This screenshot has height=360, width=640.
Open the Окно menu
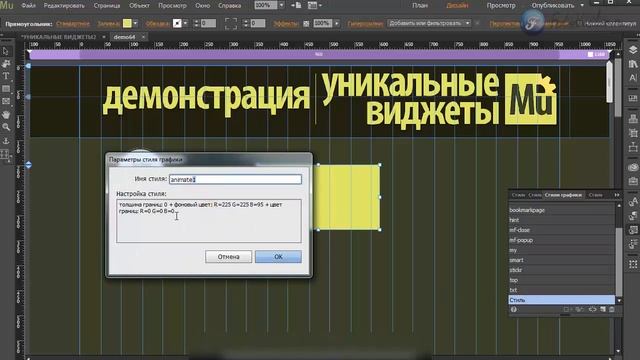click(202, 6)
